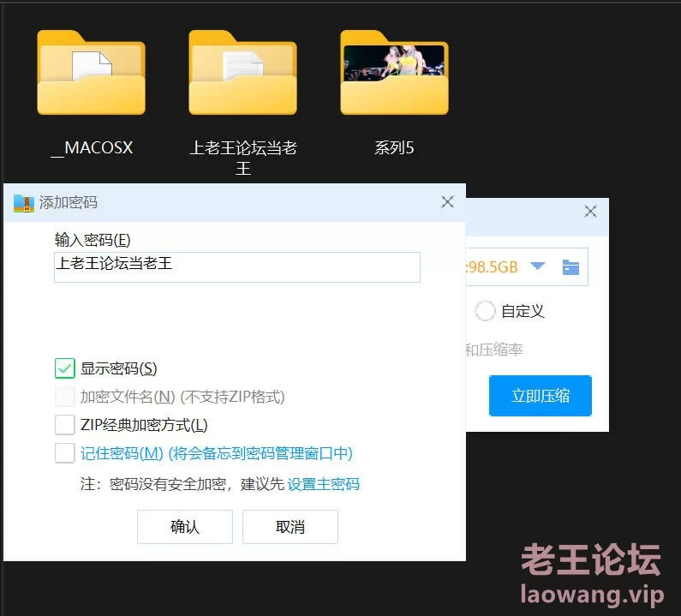The height and width of the screenshot is (616, 681).
Task: Close the 添加密码 dialog
Action: (447, 202)
